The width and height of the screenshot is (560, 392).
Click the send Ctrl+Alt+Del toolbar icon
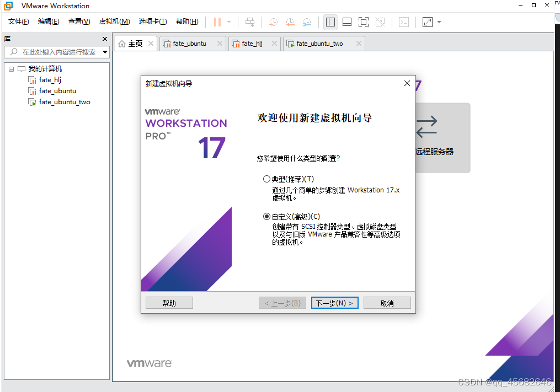pyautogui.click(x=250, y=22)
